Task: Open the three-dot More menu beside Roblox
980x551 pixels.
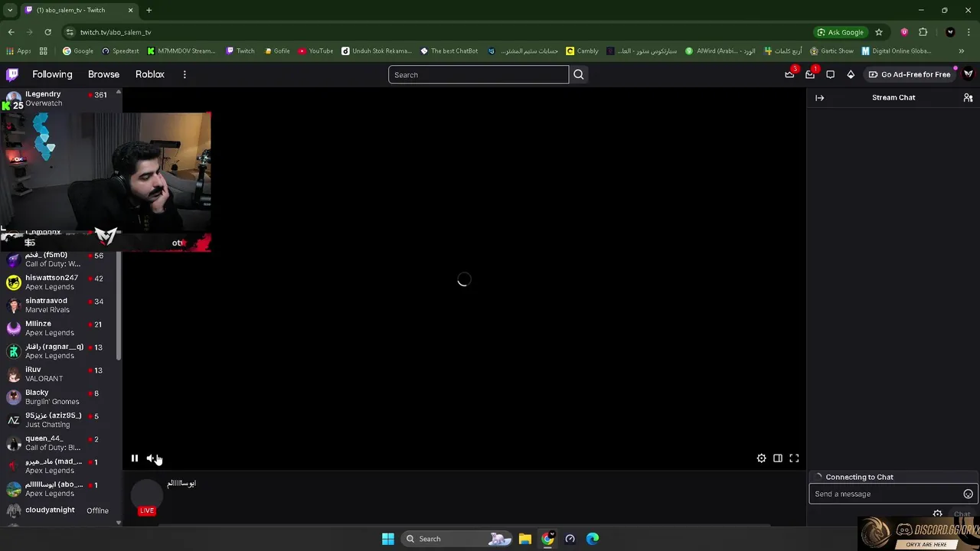Action: pyautogui.click(x=185, y=74)
